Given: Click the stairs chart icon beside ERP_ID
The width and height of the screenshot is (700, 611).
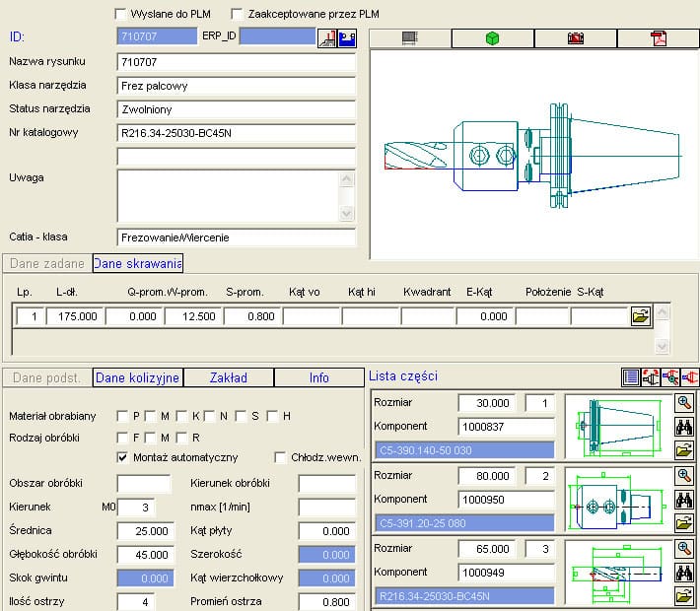Looking at the screenshot, I should 326,37.
